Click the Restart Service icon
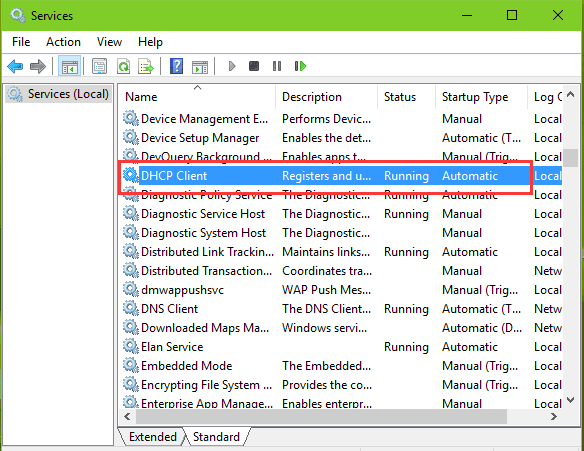The width and height of the screenshot is (584, 451). (300, 66)
